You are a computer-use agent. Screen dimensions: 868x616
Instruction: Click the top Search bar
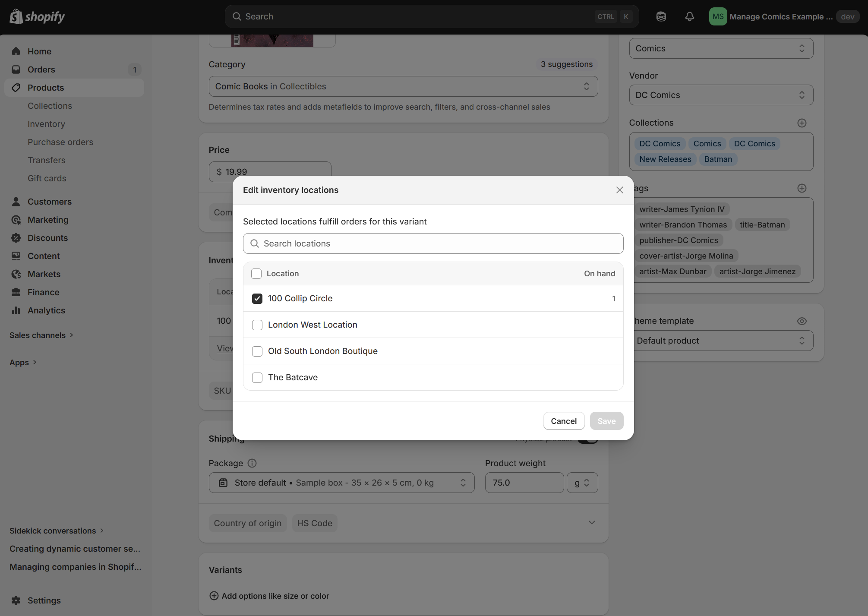click(432, 16)
